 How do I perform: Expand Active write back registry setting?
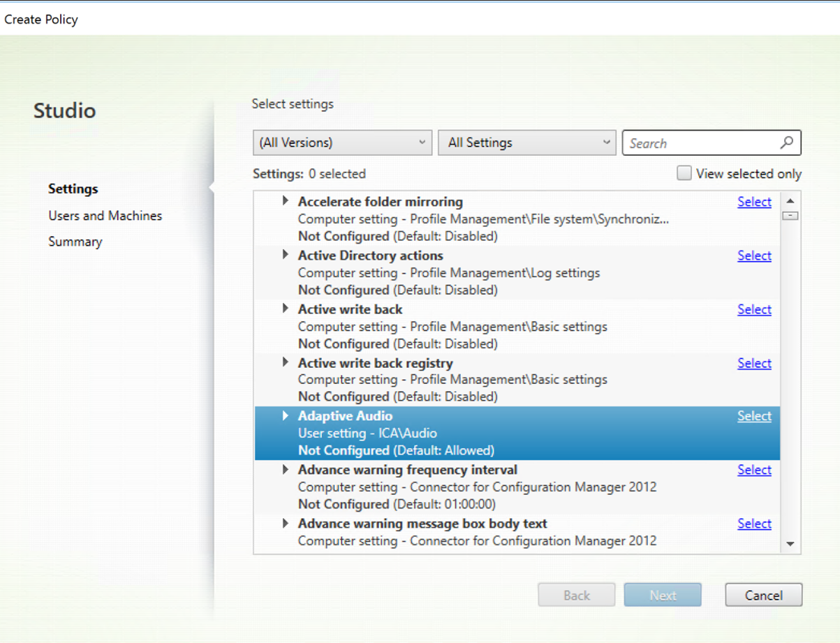point(285,362)
